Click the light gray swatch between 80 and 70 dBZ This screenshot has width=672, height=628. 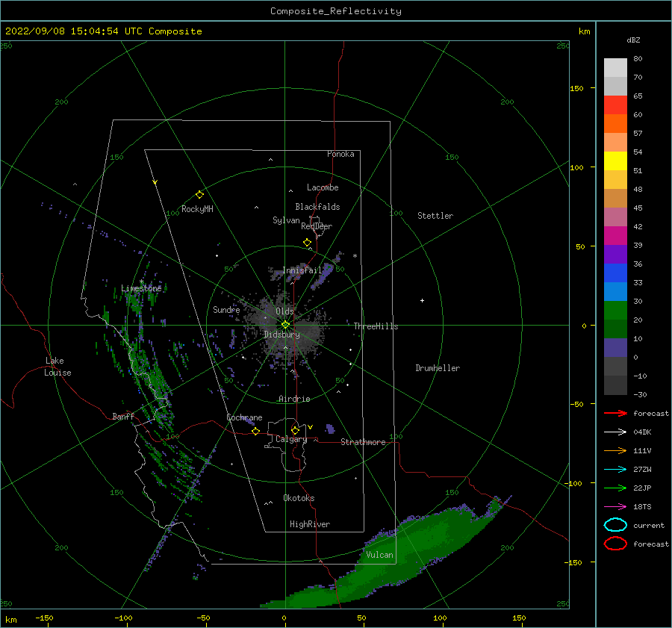(x=615, y=68)
